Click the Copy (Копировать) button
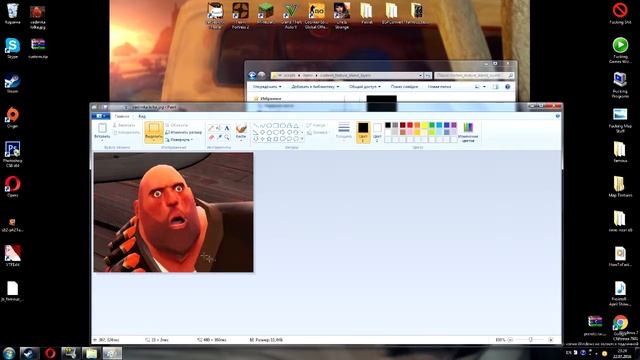The height and width of the screenshot is (360, 640). 126,133
